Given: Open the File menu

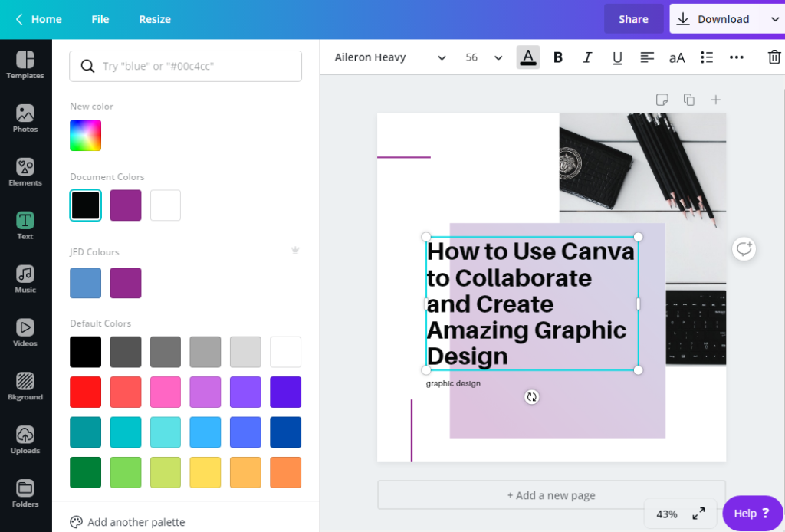Looking at the screenshot, I should [100, 18].
